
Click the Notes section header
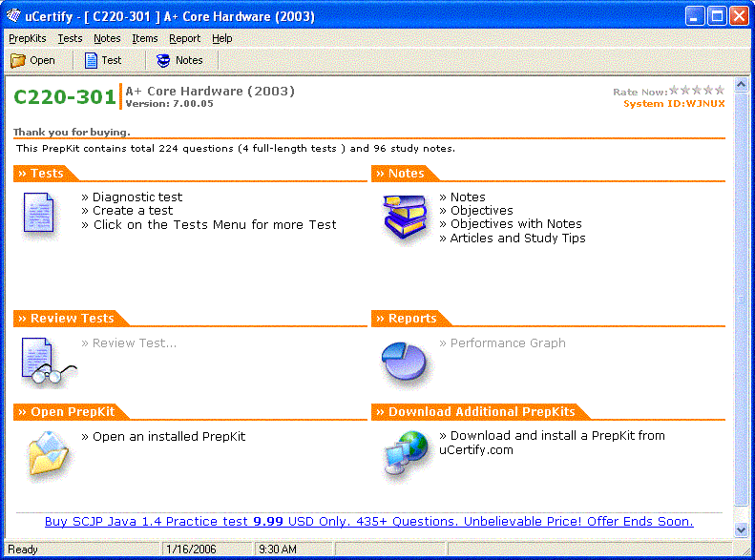coord(406,174)
